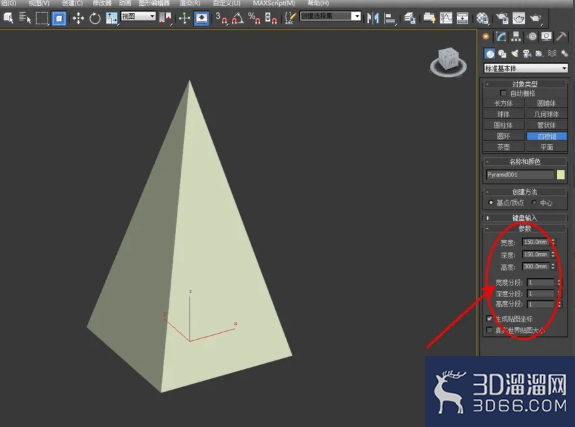Collapse the 创建方法 rollout
Screen dimensions: 575x427
click(x=524, y=192)
